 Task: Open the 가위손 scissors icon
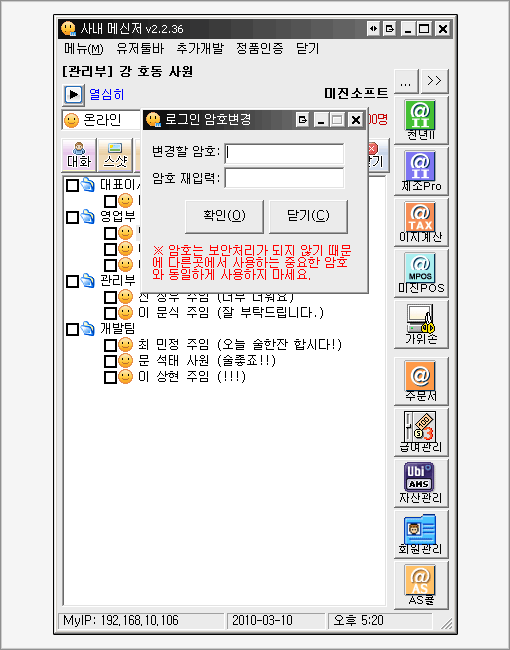click(421, 324)
